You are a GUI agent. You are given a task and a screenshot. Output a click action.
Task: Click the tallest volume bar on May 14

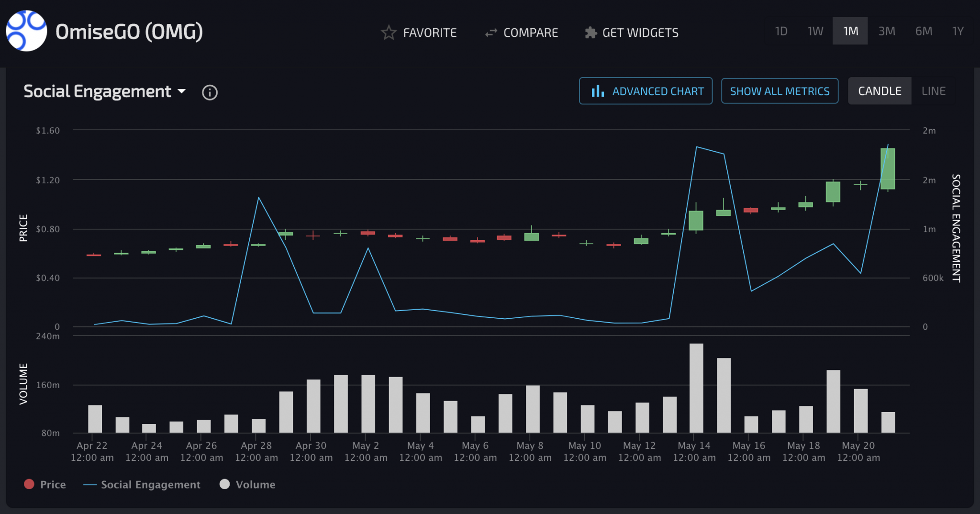click(x=696, y=388)
